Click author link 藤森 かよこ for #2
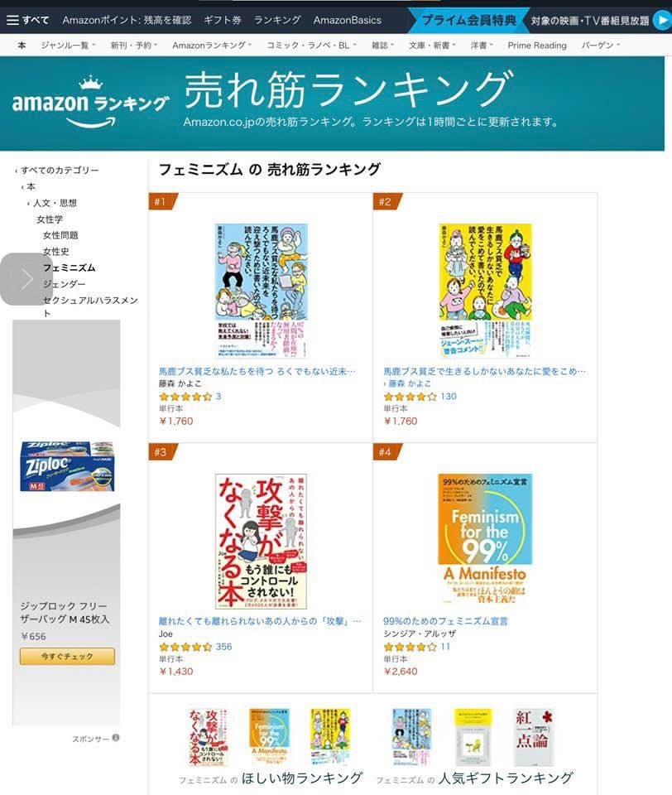The width and height of the screenshot is (672, 795). coord(410,383)
